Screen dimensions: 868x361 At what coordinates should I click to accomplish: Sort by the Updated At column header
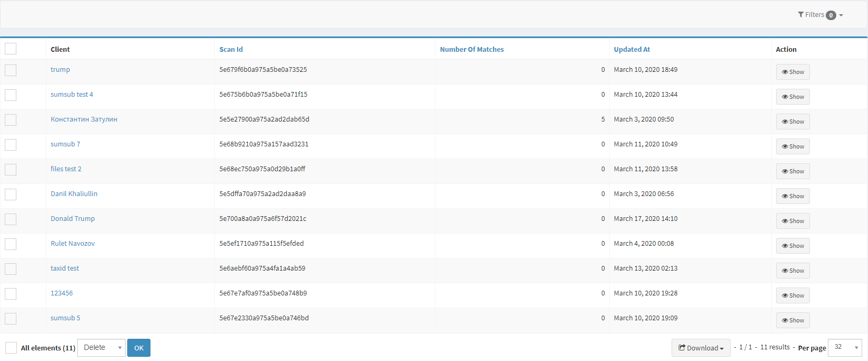[631, 49]
